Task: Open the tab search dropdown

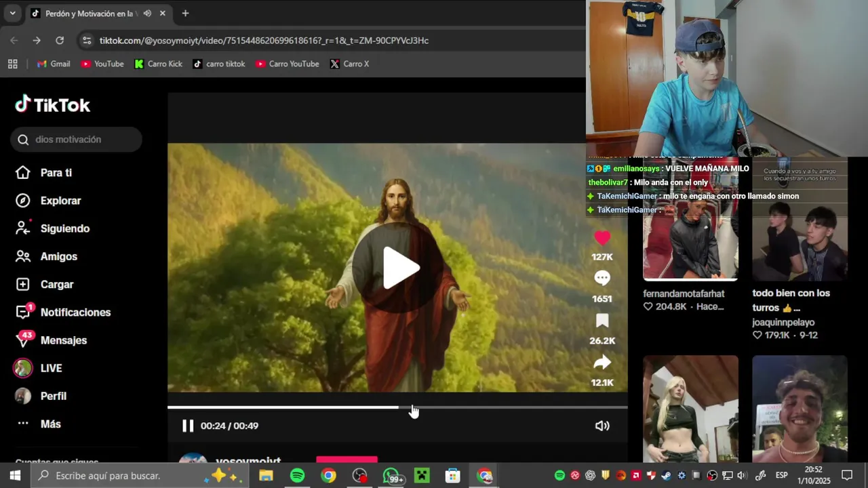Action: pos(12,13)
